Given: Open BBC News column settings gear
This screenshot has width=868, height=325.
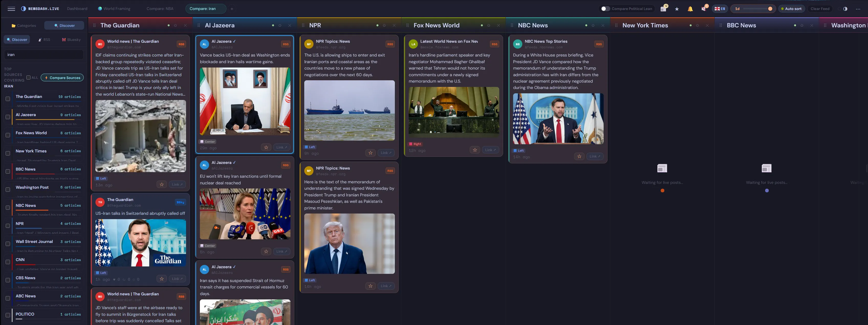Looking at the screenshot, I should (802, 25).
